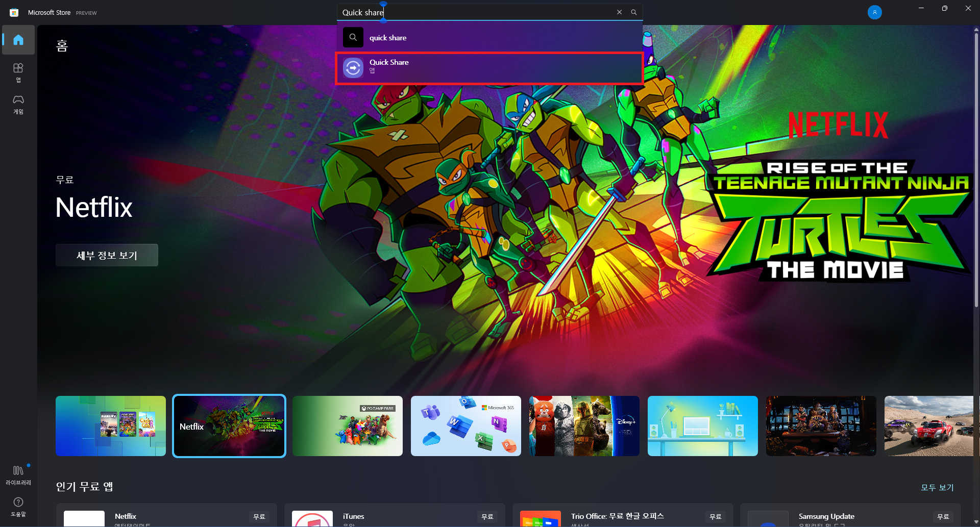980x527 pixels.
Task: Open the user account profile
Action: click(874, 12)
